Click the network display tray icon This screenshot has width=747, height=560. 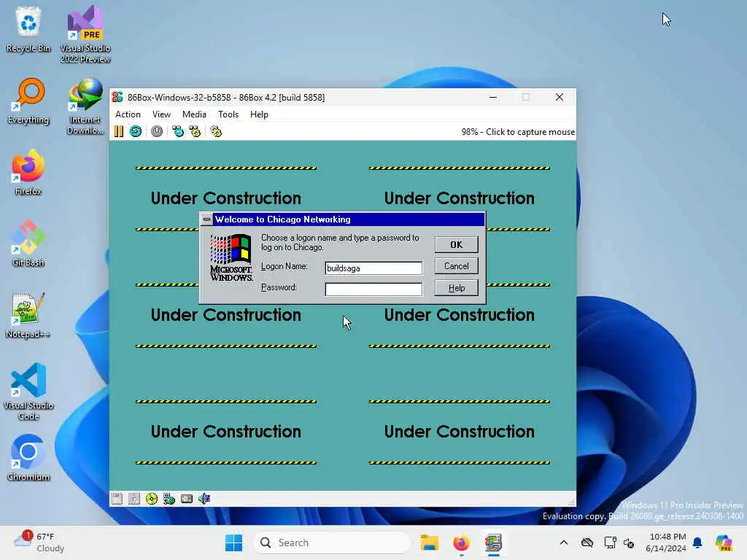tap(610, 542)
